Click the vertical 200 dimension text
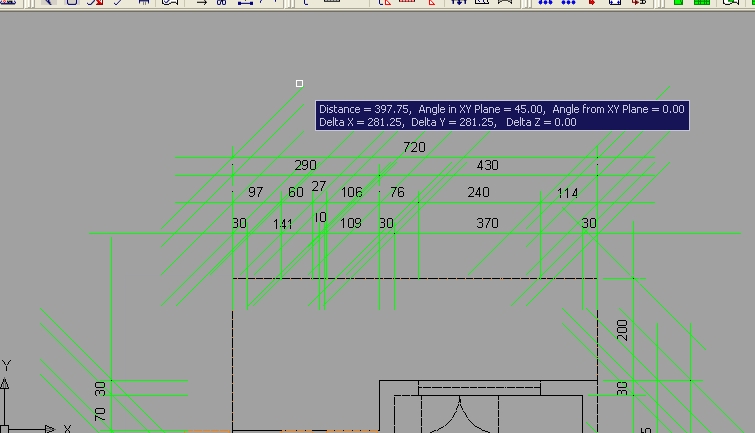Screen dimensions: 755x433 tap(623, 330)
